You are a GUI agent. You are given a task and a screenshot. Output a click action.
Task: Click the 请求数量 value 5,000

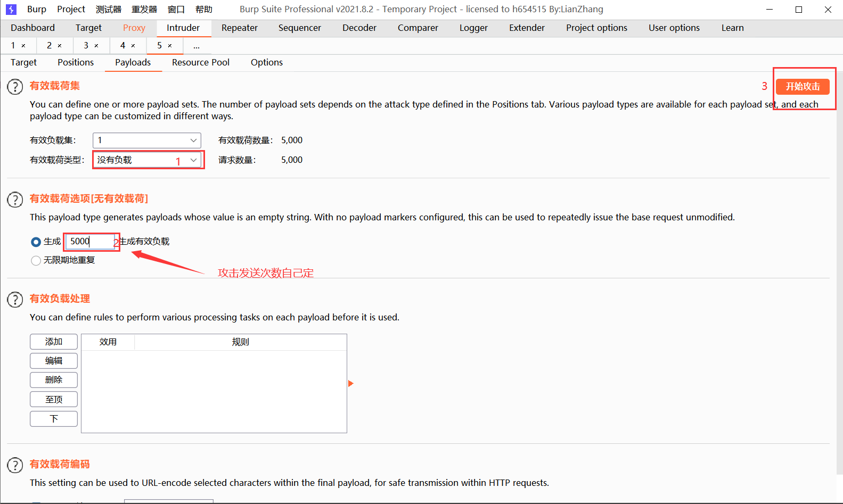click(292, 160)
